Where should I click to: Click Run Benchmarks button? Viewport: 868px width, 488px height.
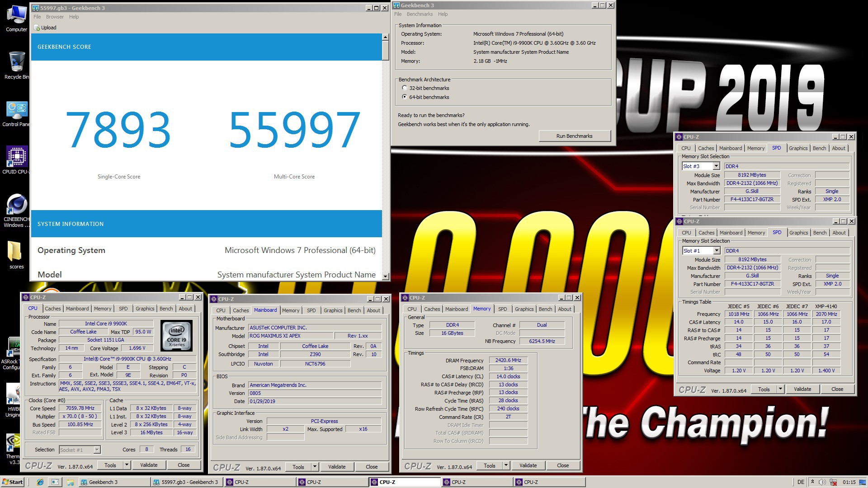pos(574,136)
